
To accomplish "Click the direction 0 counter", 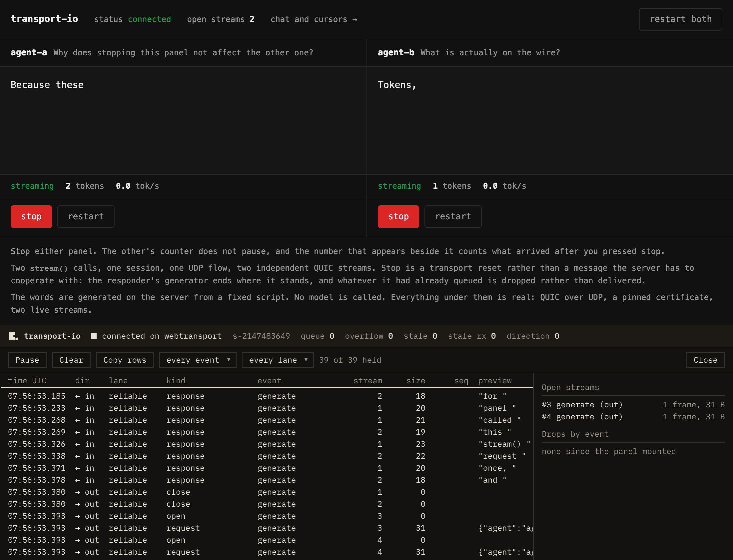I will pos(533,336).
